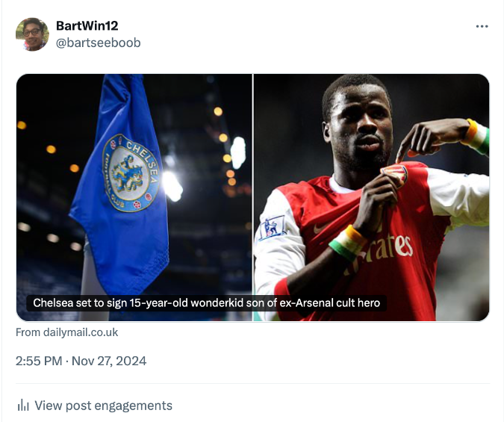Click the bar chart analytics icon
This screenshot has width=504, height=422.
coord(23,406)
